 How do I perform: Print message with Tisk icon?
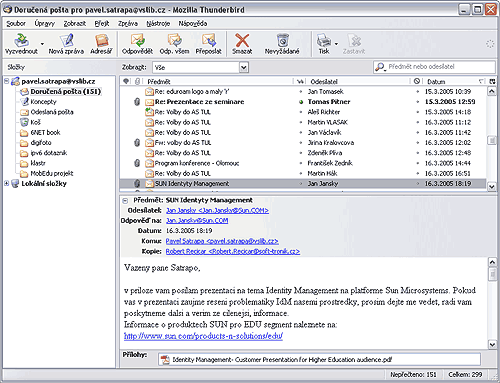pos(323,43)
